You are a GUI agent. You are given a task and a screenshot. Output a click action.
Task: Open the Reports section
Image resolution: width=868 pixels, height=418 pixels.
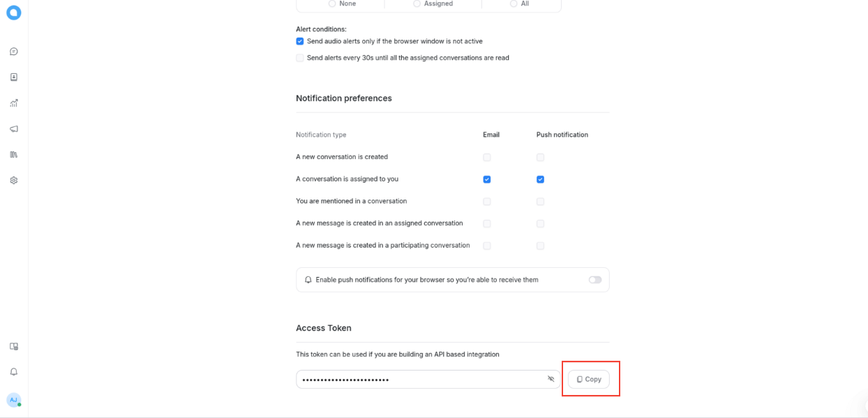click(13, 103)
